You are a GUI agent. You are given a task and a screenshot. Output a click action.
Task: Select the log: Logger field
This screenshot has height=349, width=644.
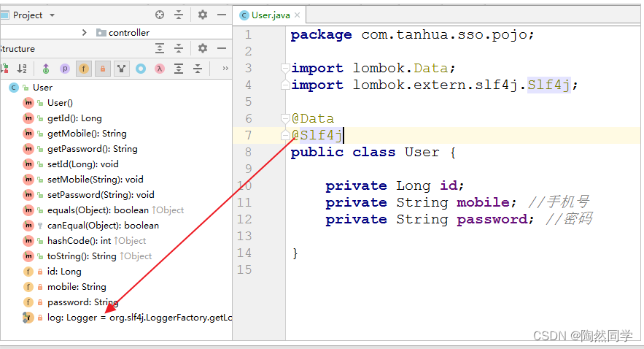point(139,318)
